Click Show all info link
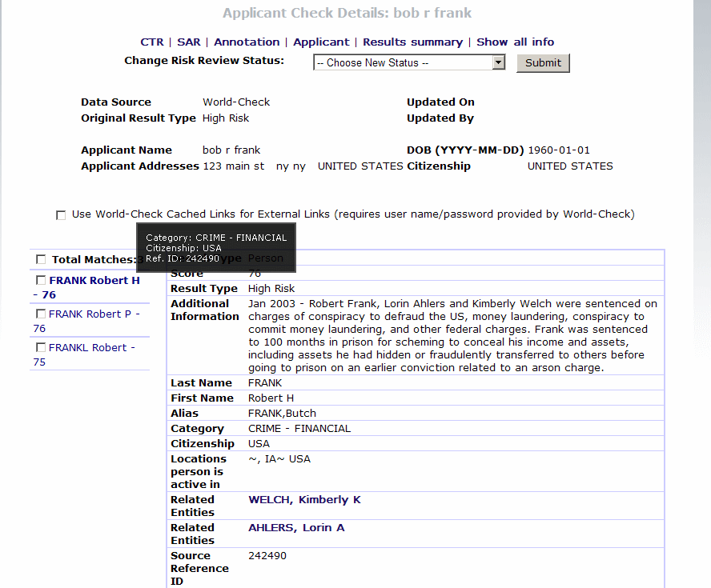This screenshot has width=711, height=588. click(x=515, y=42)
